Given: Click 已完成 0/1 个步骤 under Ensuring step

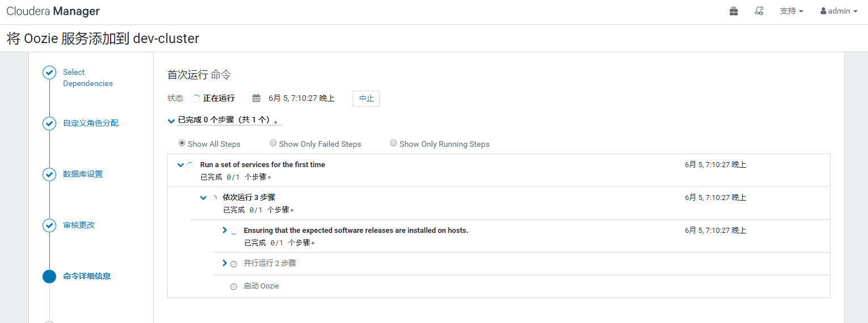Looking at the screenshot, I should coord(280,243).
